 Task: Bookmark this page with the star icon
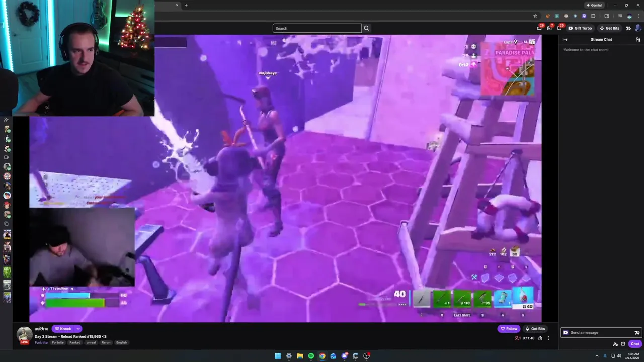pos(535,16)
